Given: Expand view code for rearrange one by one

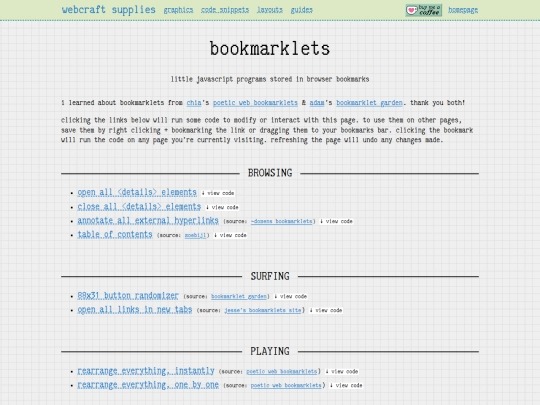Looking at the screenshot, I should tap(346, 385).
